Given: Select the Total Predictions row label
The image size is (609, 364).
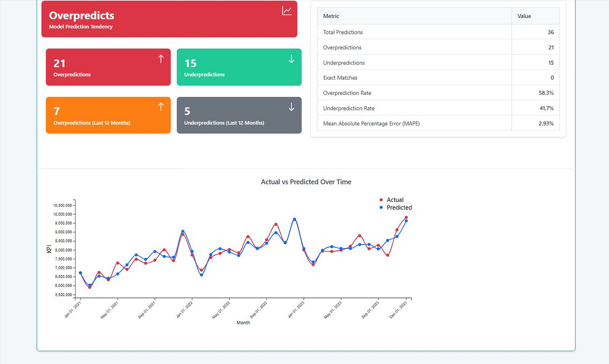Looking at the screenshot, I should 343,32.
